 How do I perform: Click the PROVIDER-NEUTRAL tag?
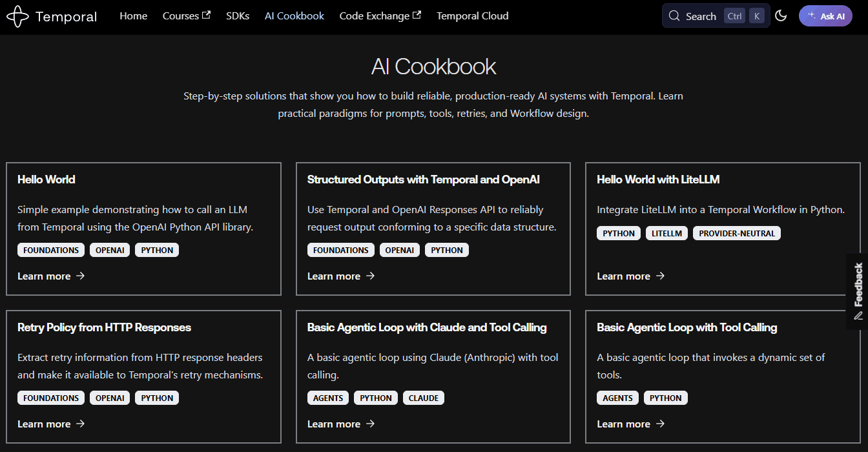pos(737,233)
